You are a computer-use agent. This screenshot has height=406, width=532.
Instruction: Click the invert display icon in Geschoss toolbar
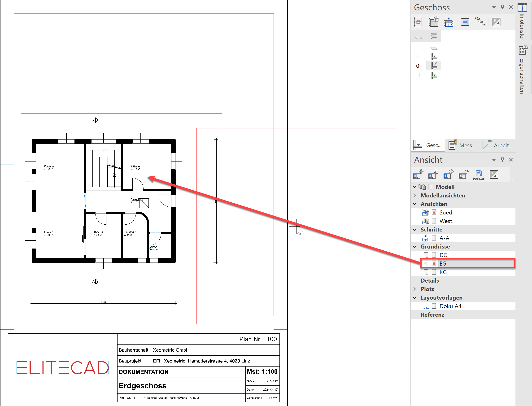click(x=497, y=22)
